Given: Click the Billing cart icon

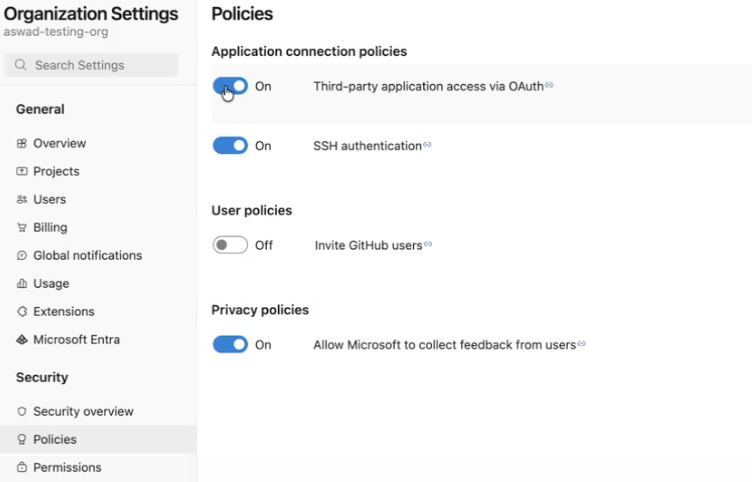Looking at the screenshot, I should [22, 227].
